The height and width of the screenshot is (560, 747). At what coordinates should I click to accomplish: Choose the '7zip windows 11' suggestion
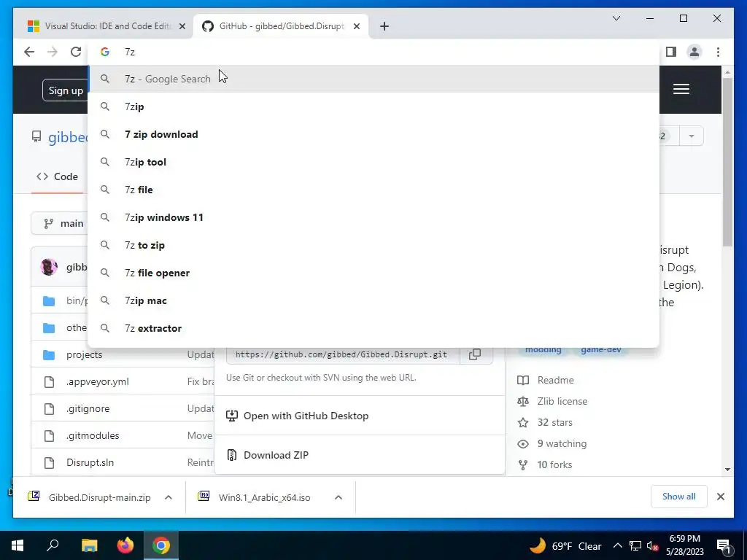(373, 217)
